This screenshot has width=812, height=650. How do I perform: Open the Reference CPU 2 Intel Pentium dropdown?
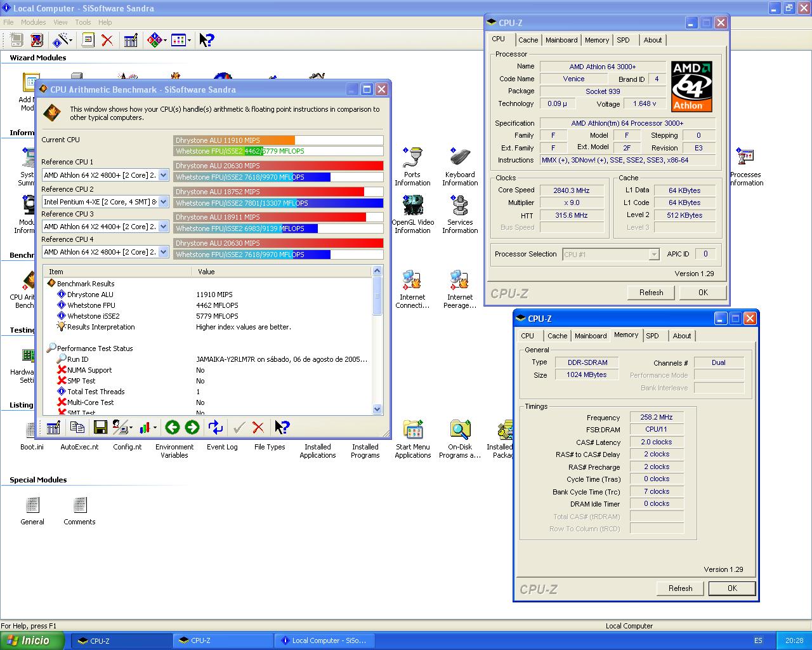click(163, 202)
